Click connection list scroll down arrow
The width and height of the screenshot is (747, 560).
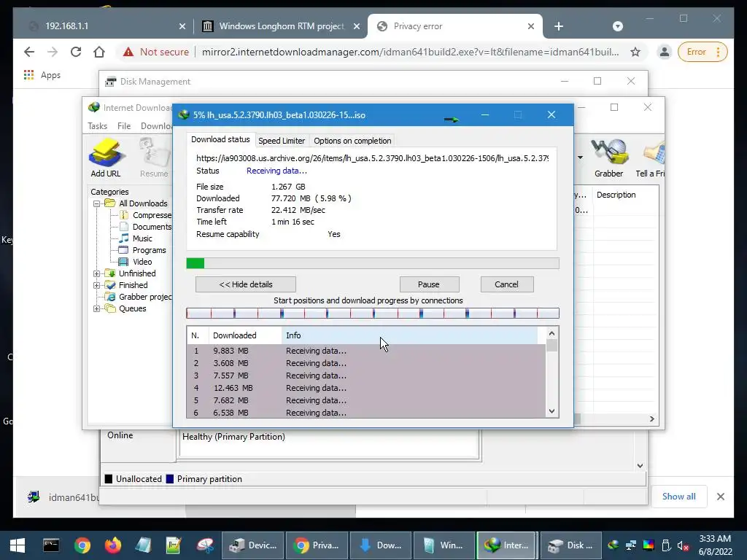point(551,411)
